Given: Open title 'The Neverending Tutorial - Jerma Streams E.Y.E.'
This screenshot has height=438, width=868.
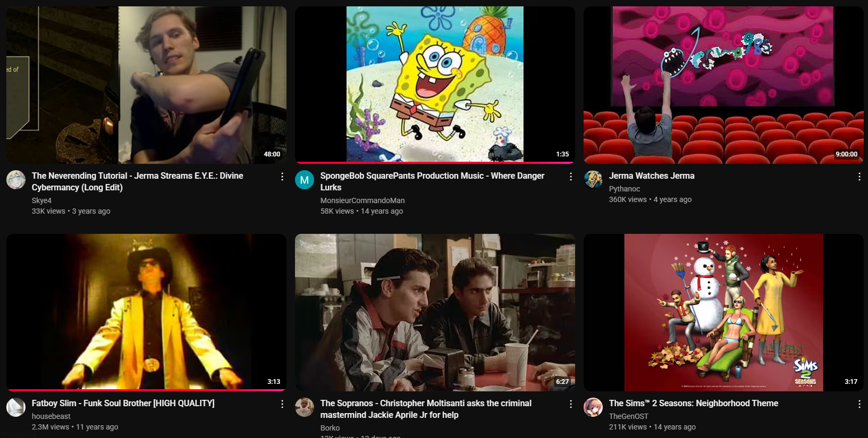Looking at the screenshot, I should (x=137, y=181).
